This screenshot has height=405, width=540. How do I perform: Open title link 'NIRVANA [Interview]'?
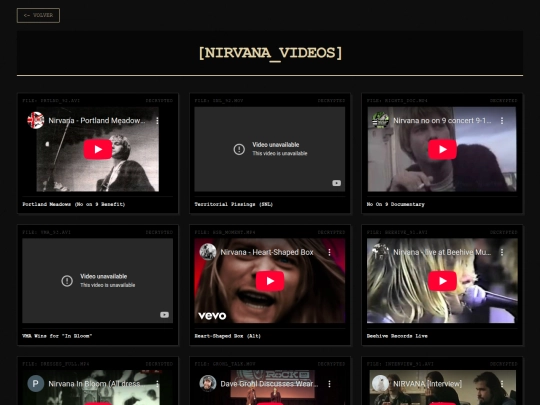(x=427, y=384)
